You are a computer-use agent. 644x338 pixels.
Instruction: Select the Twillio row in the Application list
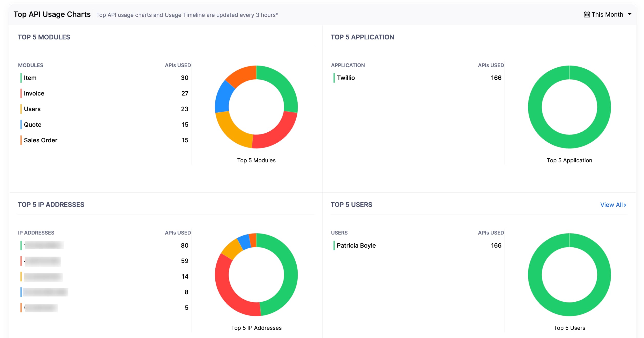[x=346, y=78]
